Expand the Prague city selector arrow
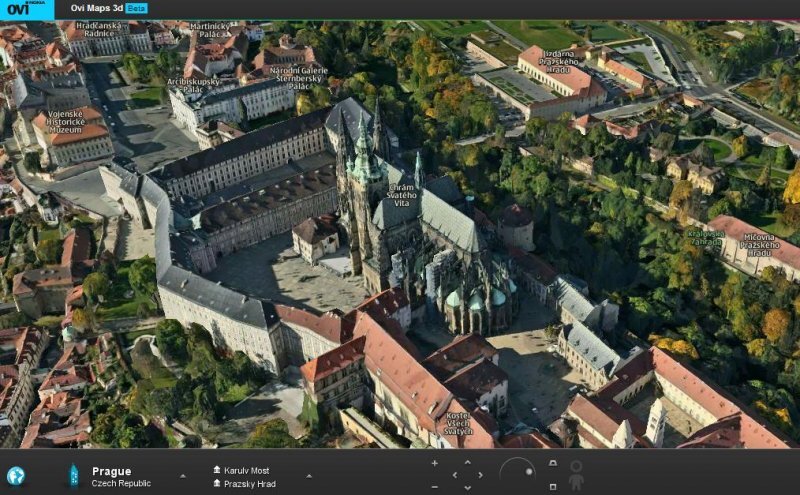Viewport: 800px width, 495px height. click(x=182, y=476)
